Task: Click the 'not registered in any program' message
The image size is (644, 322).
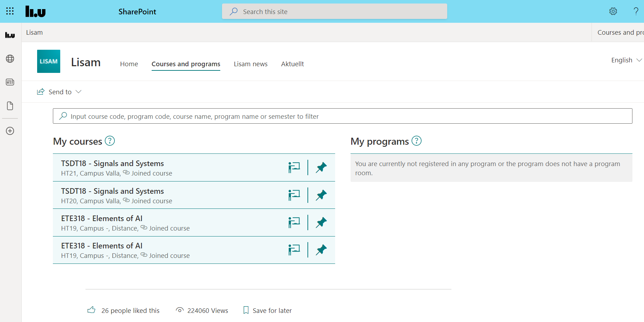Action: pos(491,168)
